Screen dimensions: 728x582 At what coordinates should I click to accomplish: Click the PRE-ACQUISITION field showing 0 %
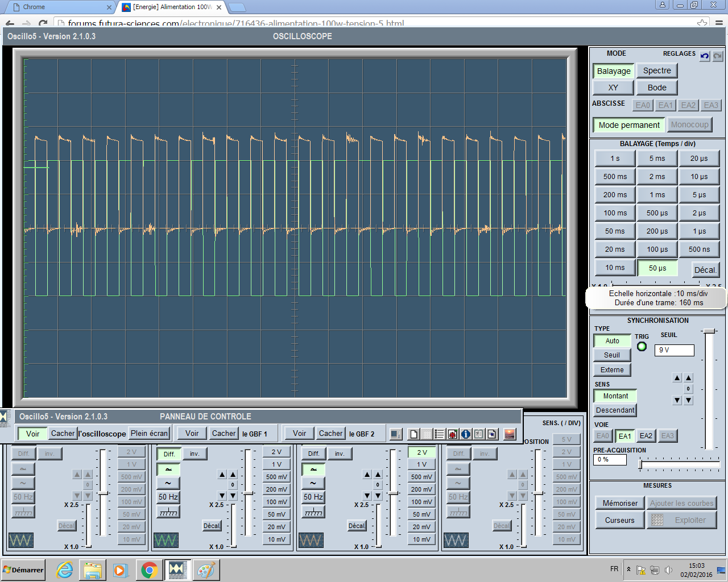(x=610, y=460)
